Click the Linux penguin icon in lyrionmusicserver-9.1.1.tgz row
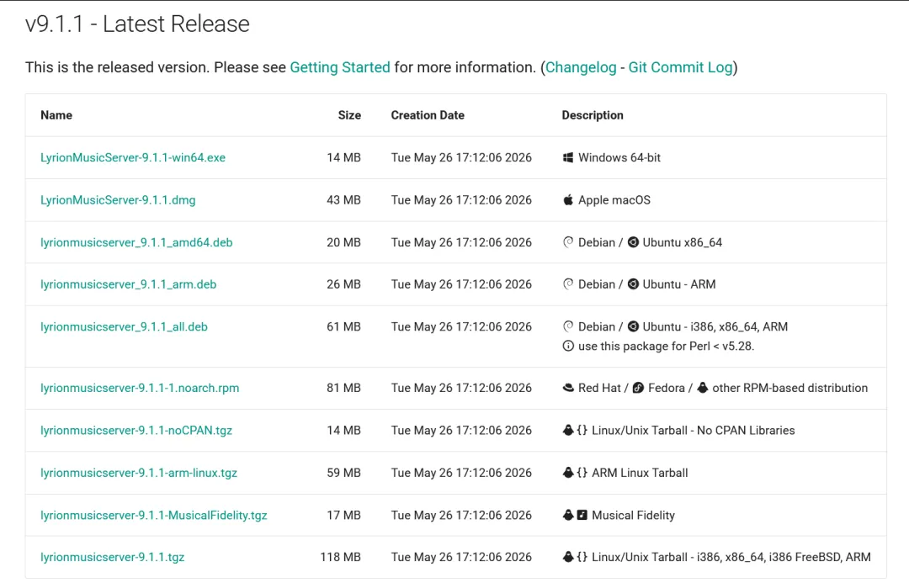The image size is (909, 588). coord(568,557)
